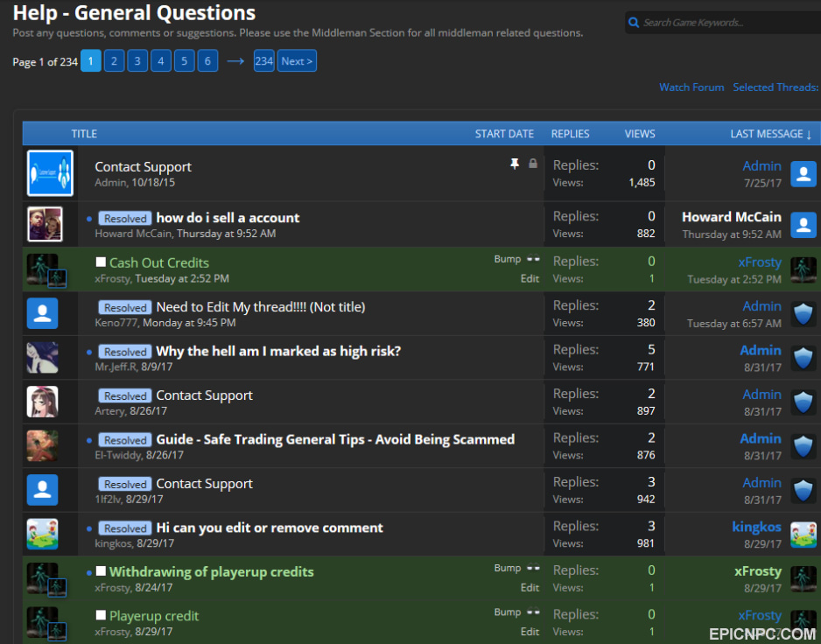Screen dimensions: 821x644
Task: Click the unread dot beside how do i sell a account
Action: coord(89,219)
